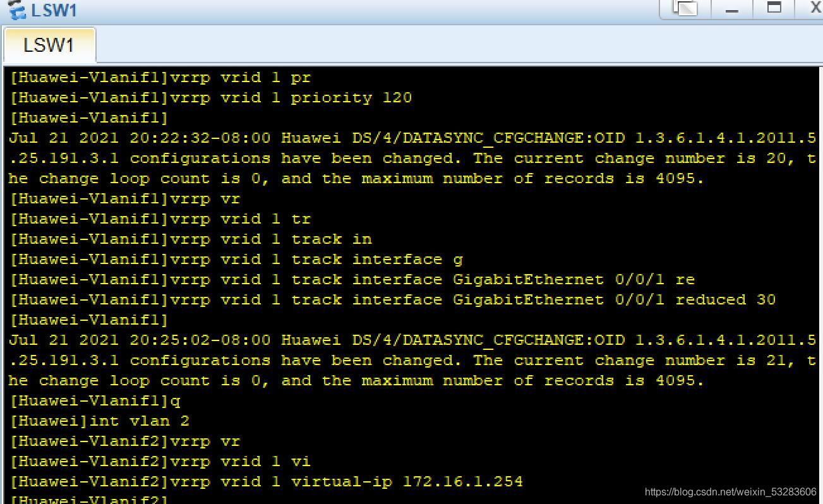Click the line 'track interface g'
The image size is (823, 504).
[236, 260]
